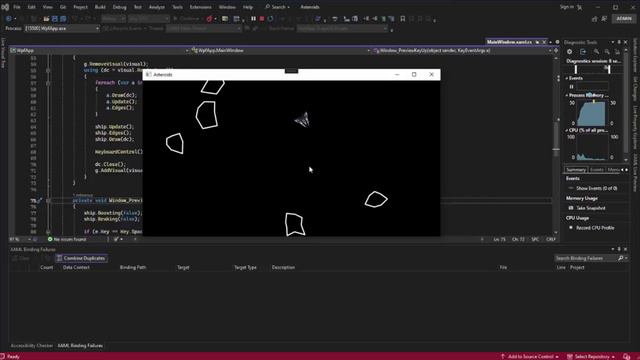640x360 pixels.
Task: Open the Analyze menu
Action: click(x=156, y=7)
